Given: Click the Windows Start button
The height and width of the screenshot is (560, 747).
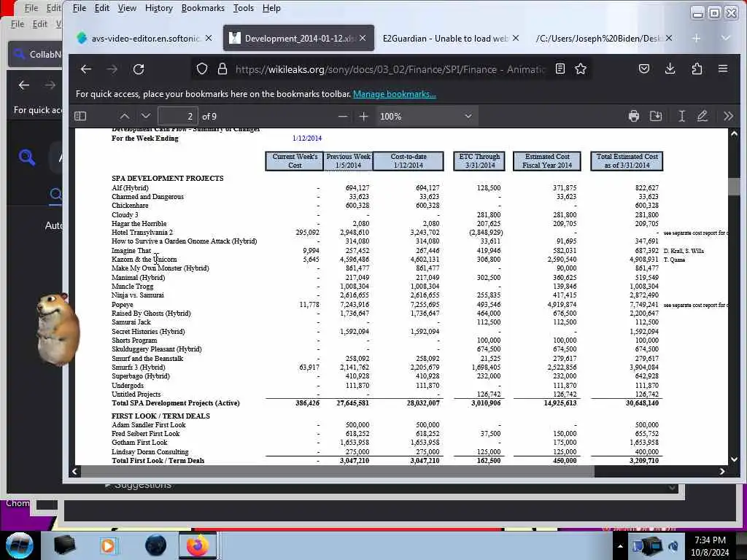Looking at the screenshot, I should [19, 545].
